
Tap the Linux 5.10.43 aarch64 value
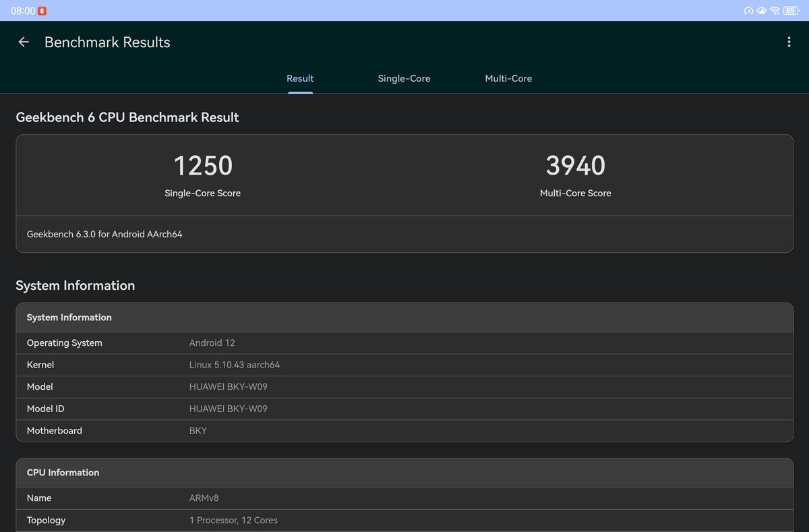[235, 365]
